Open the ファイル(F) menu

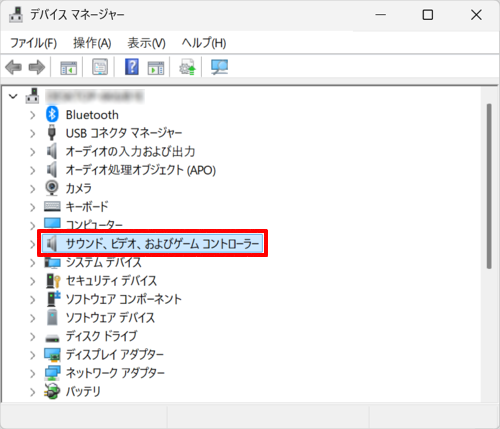click(33, 43)
